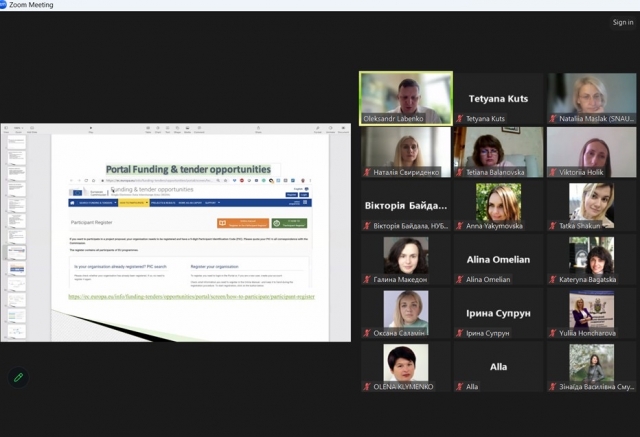Screen dimensions: 640x437
Task: Click Add Slide in Keynote toolbar
Action: [x=32, y=129]
